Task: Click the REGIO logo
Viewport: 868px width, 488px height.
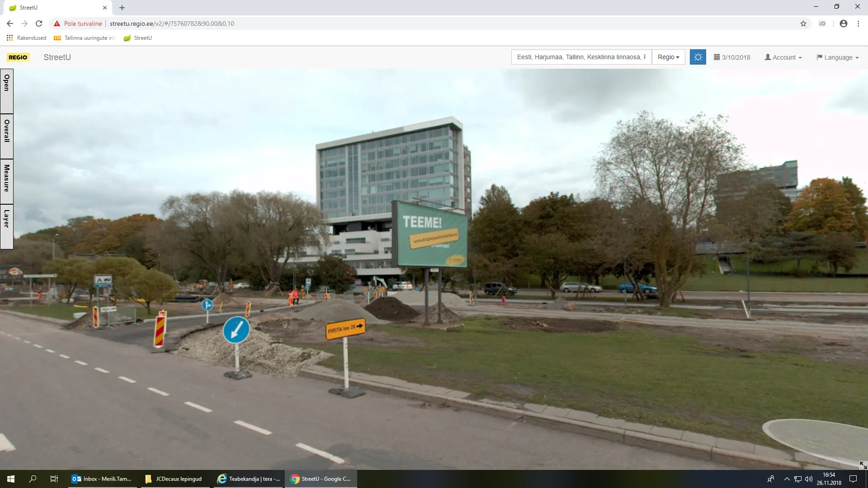Action: (18, 57)
